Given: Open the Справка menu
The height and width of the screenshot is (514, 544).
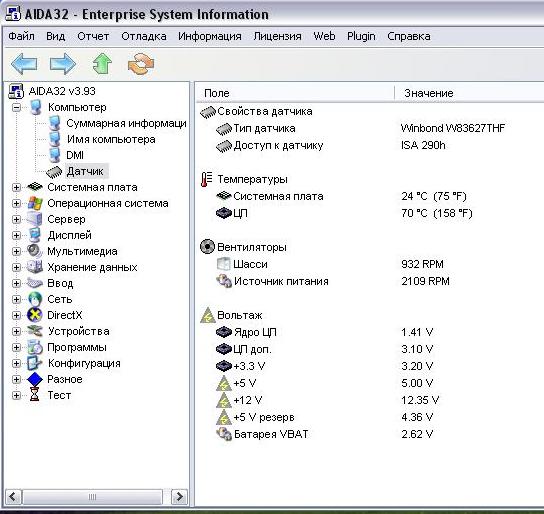Looking at the screenshot, I should [409, 36].
